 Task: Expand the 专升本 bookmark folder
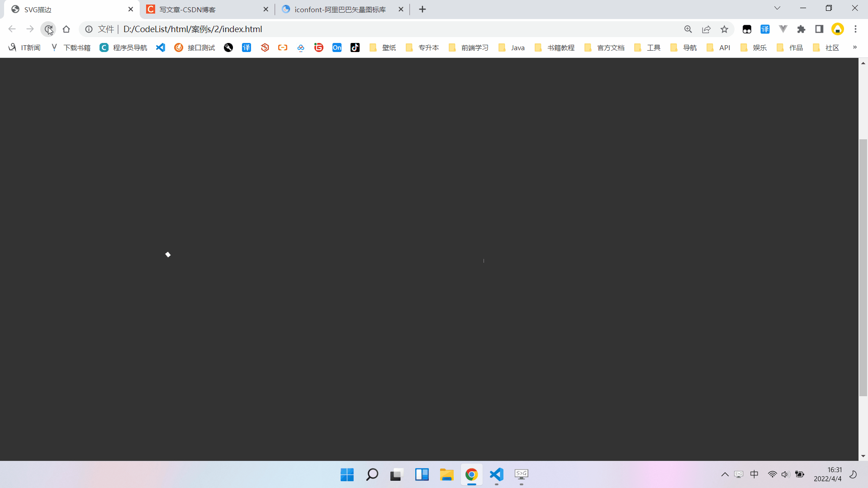pyautogui.click(x=422, y=47)
